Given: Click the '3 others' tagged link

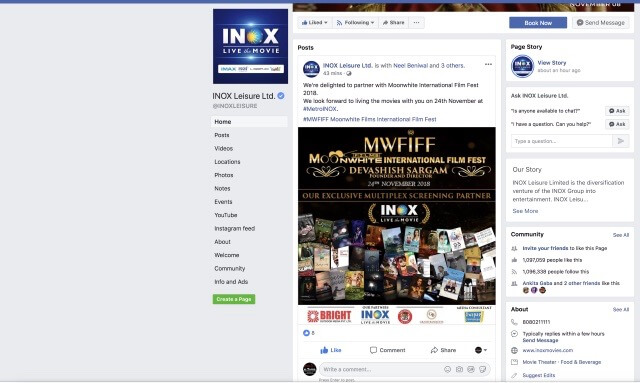Looking at the screenshot, I should pyautogui.click(x=453, y=65).
